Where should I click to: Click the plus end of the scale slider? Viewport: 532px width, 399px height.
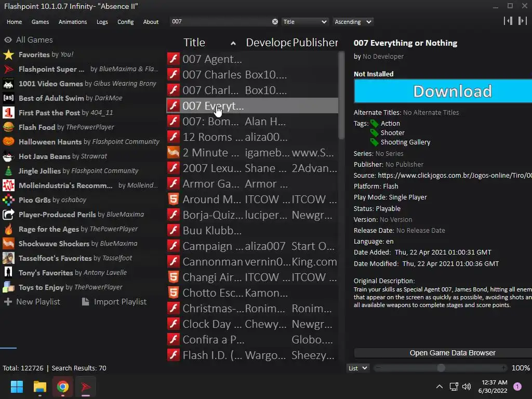tap(504, 368)
